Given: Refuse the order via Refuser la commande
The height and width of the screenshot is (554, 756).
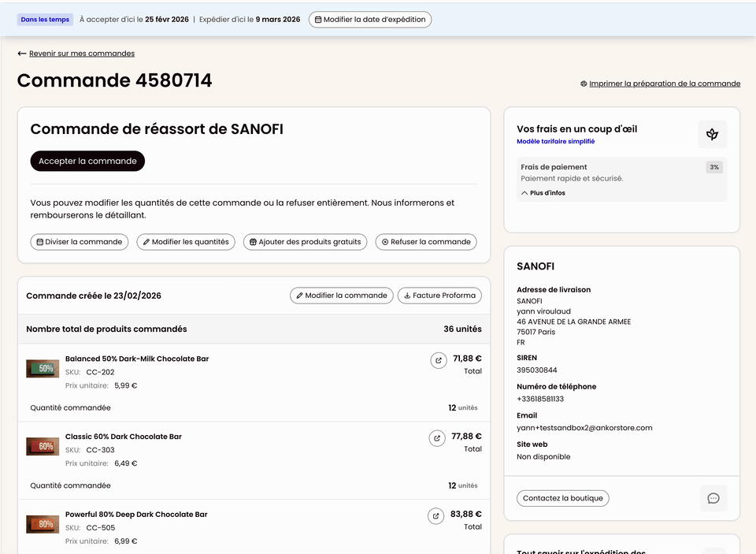Looking at the screenshot, I should point(426,242).
